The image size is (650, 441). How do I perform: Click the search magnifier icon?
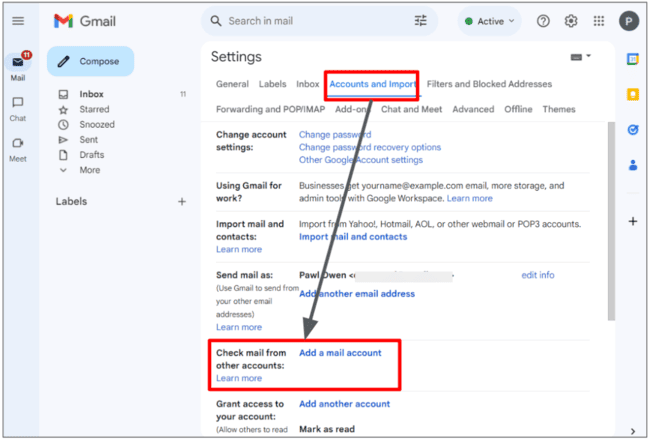click(216, 21)
